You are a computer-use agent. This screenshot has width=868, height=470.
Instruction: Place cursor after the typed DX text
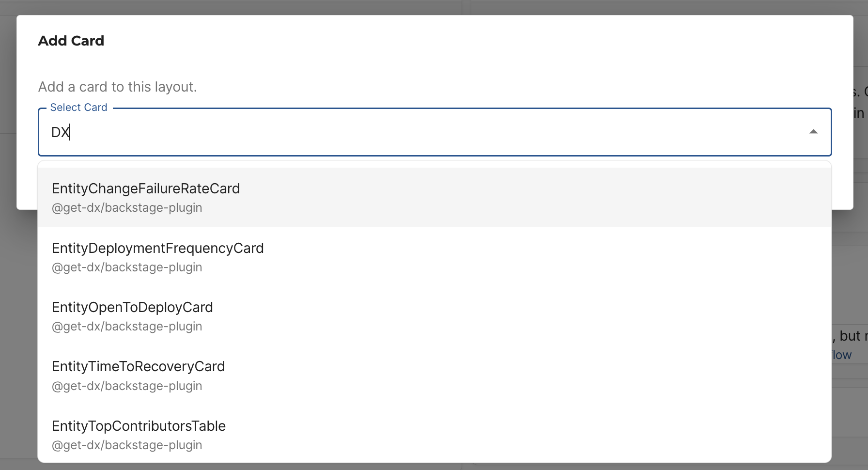pos(72,132)
